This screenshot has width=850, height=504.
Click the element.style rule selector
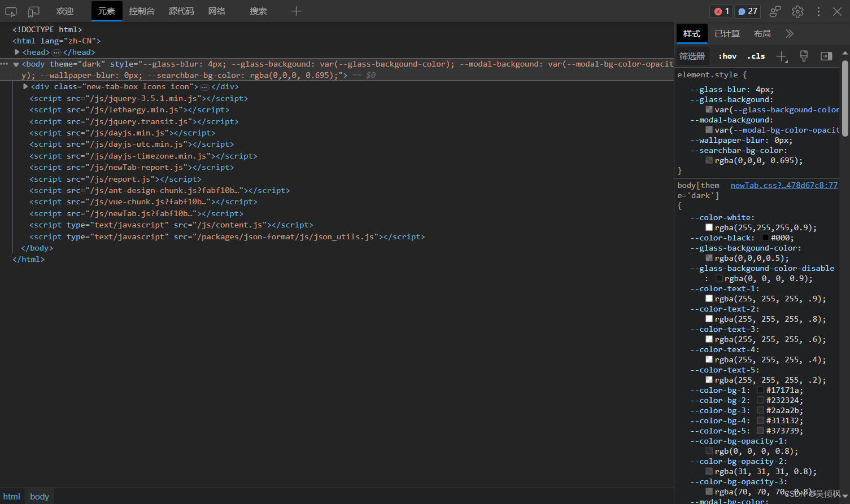[708, 74]
